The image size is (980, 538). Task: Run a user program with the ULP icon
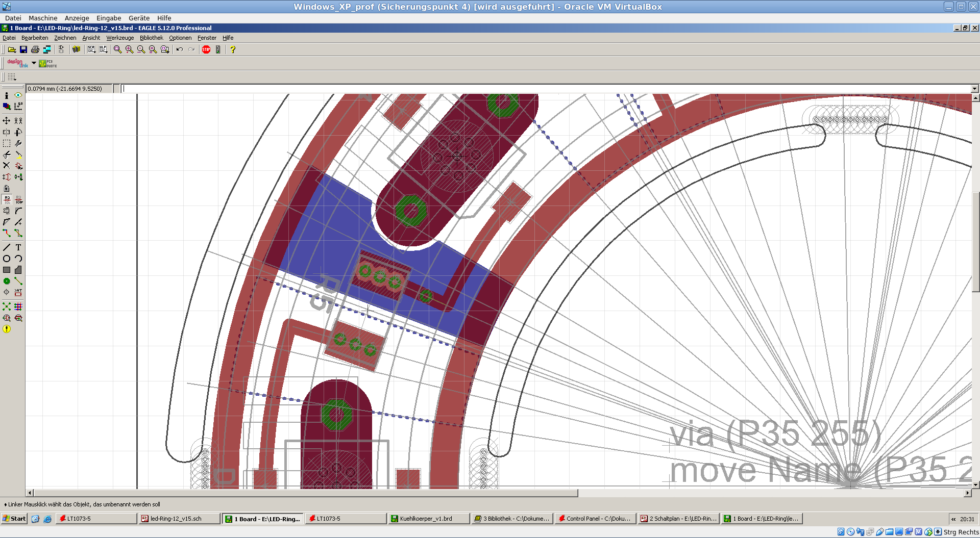point(103,49)
